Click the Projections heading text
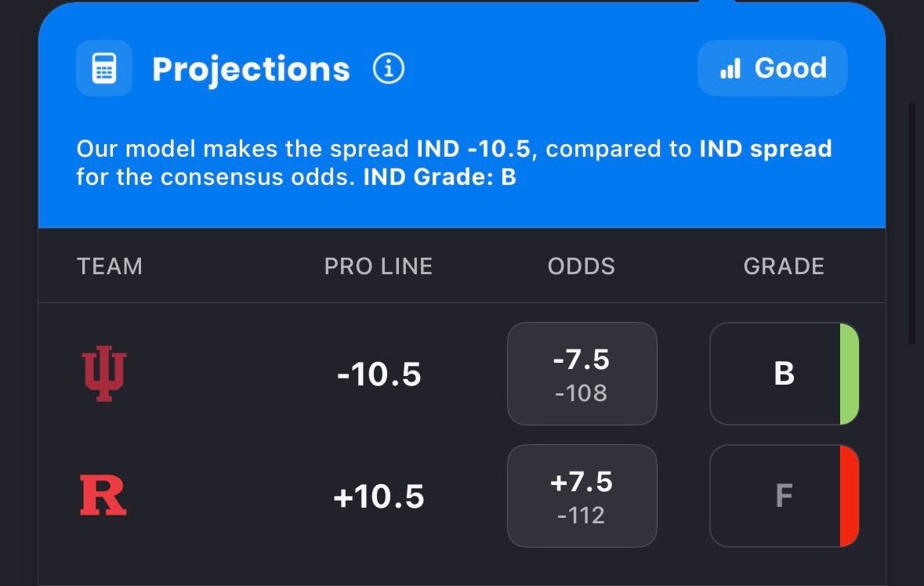Viewport: 924px width, 586px height. pyautogui.click(x=251, y=69)
